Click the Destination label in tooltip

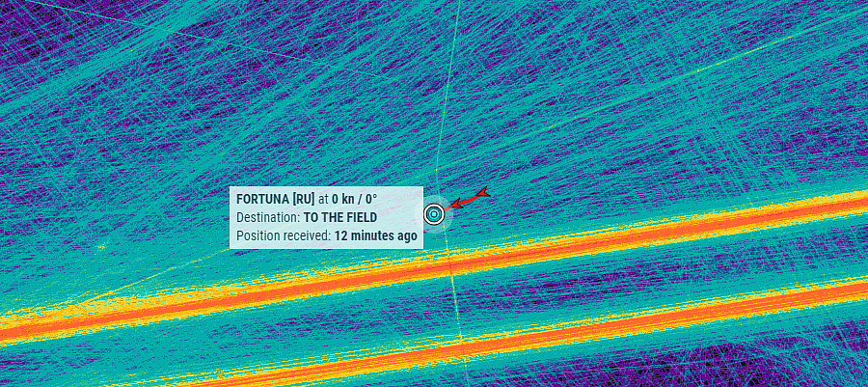(x=268, y=217)
